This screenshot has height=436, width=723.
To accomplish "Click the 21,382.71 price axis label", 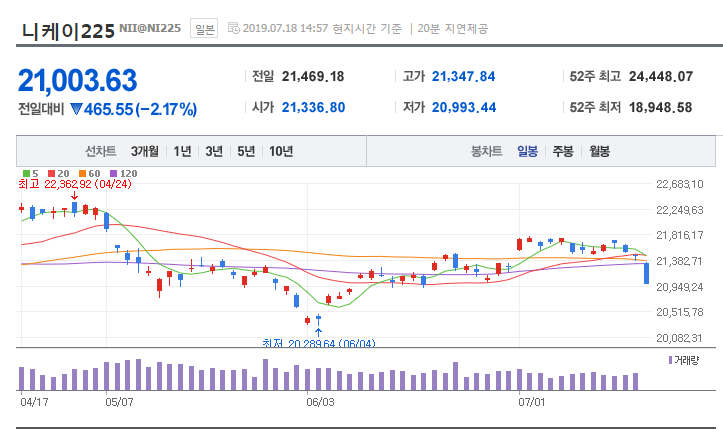I will point(680,261).
